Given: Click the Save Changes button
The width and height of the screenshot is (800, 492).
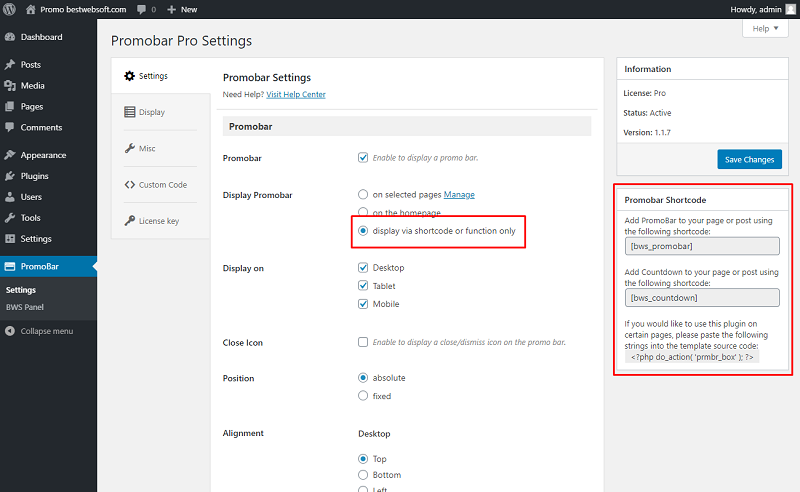Looking at the screenshot, I should (x=749, y=159).
